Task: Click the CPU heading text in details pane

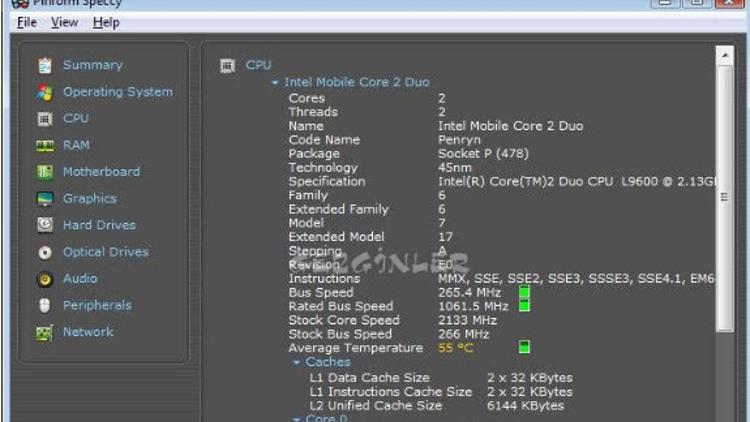Action: [258, 65]
